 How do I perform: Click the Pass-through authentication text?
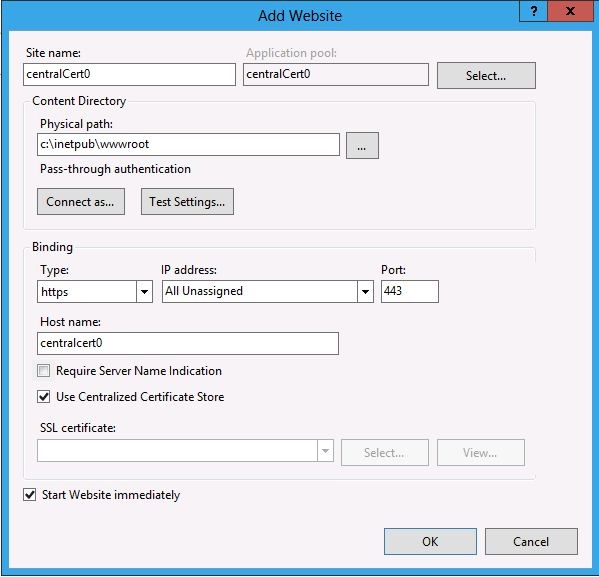tap(115, 169)
